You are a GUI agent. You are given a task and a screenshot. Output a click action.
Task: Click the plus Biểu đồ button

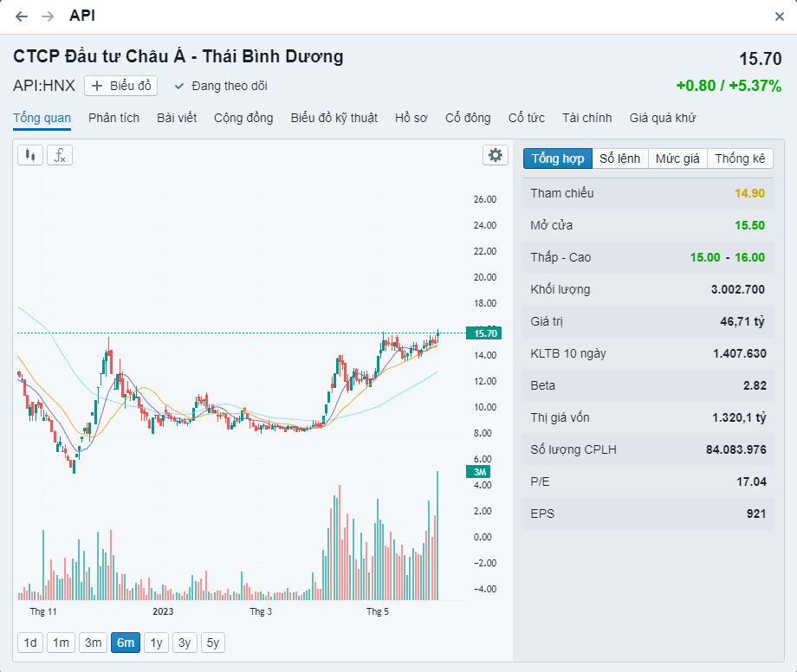(121, 86)
